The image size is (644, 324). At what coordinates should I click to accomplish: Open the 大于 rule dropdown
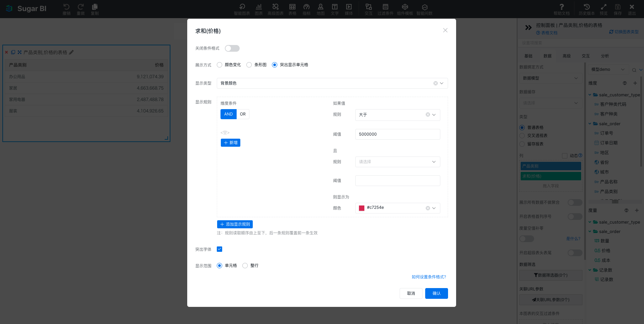398,115
